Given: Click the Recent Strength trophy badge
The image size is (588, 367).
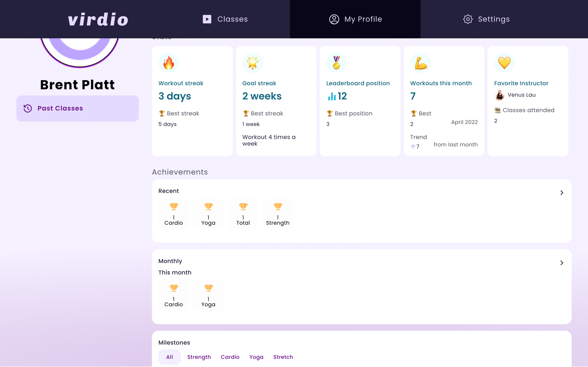Looking at the screenshot, I should 278,214.
